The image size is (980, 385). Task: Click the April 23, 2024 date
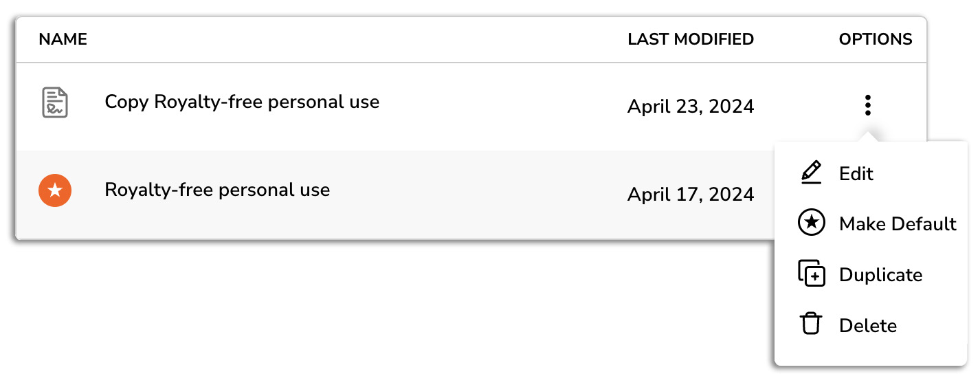point(691,107)
